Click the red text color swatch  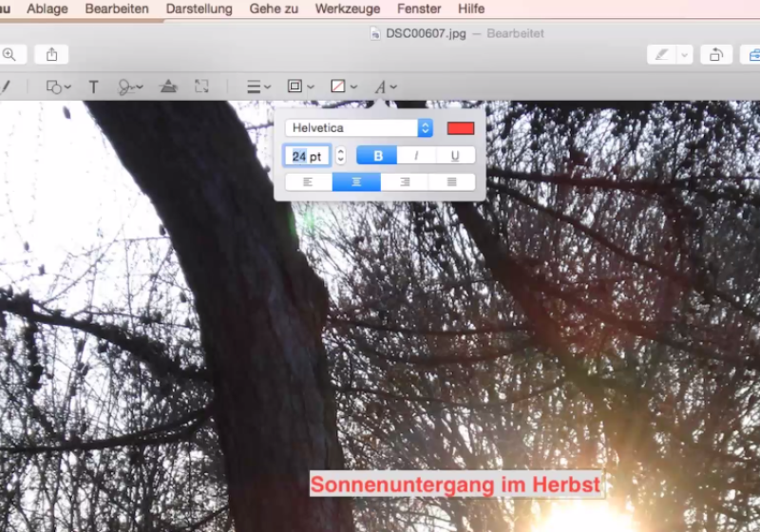(x=461, y=127)
